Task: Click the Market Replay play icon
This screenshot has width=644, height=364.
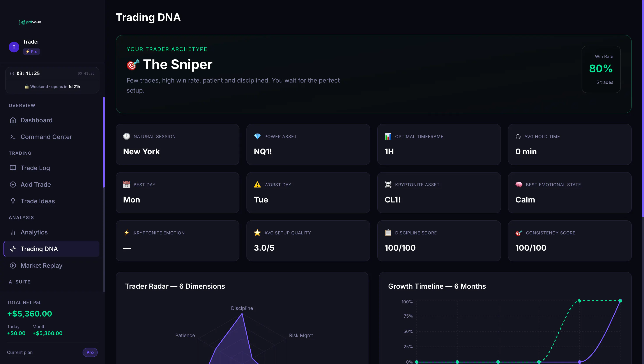Action: point(13,266)
